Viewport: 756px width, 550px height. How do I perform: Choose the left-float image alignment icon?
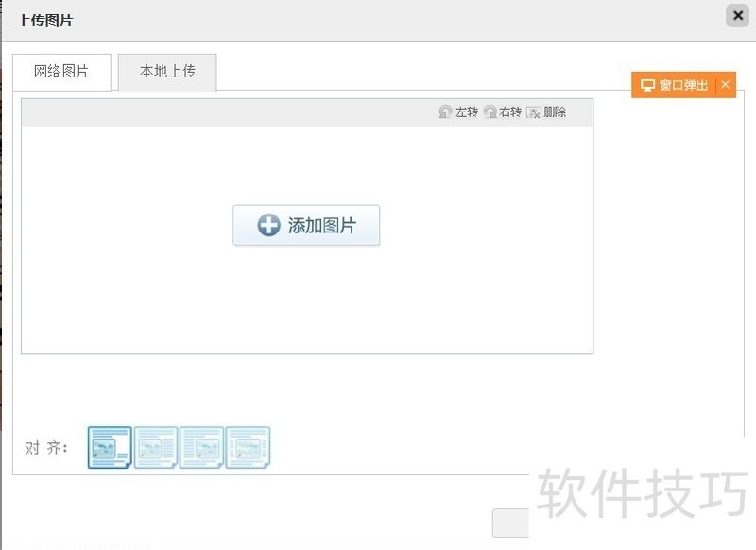[x=156, y=448]
